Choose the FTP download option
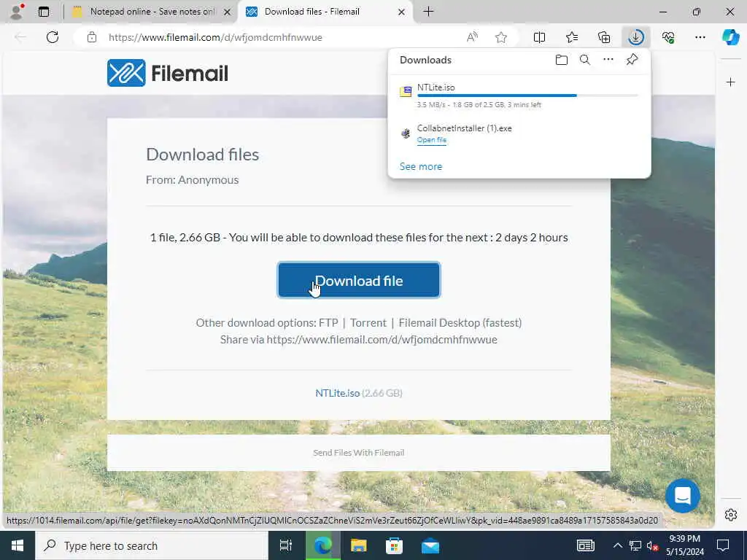The image size is (747, 560). (328, 323)
